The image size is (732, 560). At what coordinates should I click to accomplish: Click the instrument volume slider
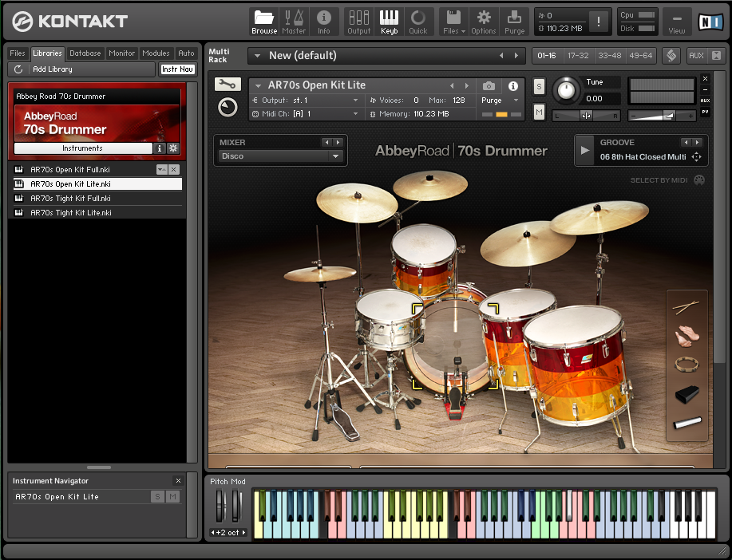point(662,116)
